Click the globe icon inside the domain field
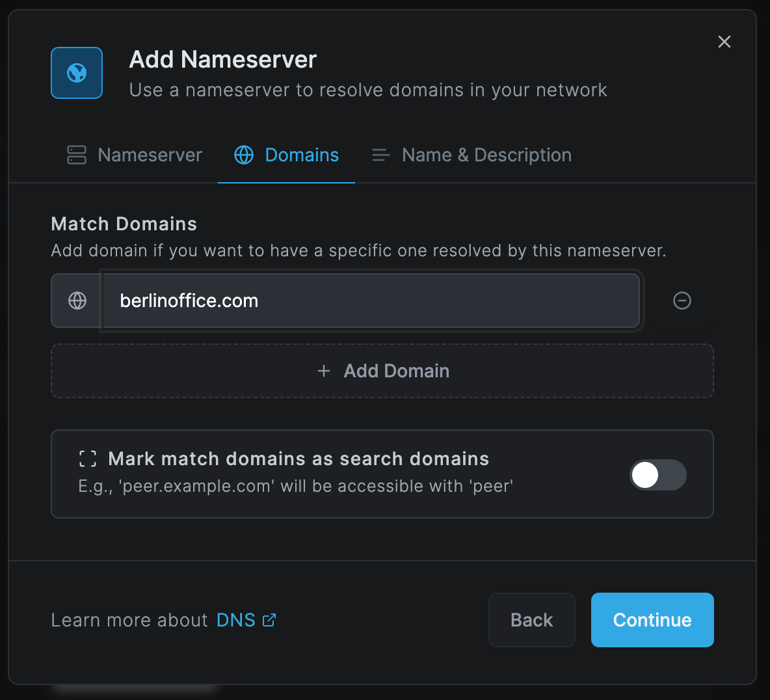770x700 pixels. tap(77, 301)
